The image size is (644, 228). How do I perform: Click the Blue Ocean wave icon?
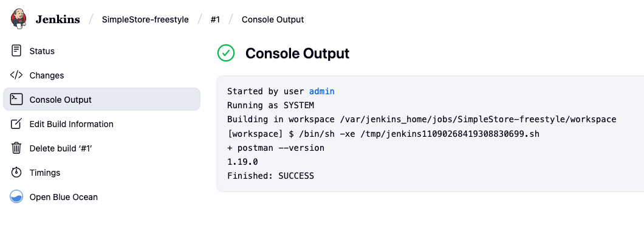click(x=16, y=197)
